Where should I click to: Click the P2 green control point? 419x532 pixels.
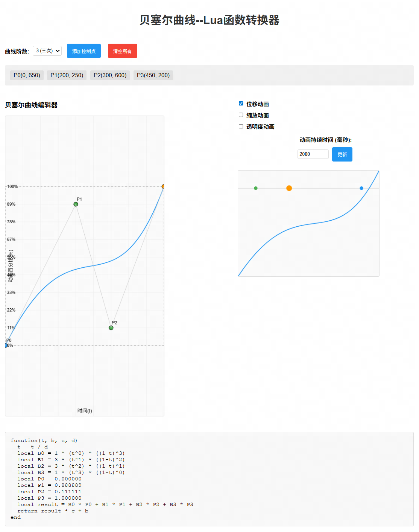[111, 328]
